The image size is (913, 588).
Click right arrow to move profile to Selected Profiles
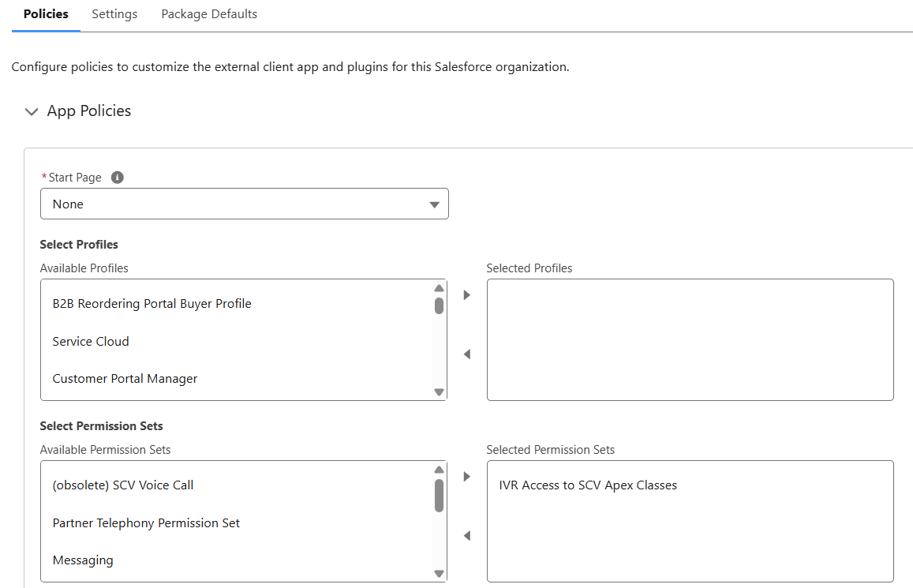click(x=466, y=294)
